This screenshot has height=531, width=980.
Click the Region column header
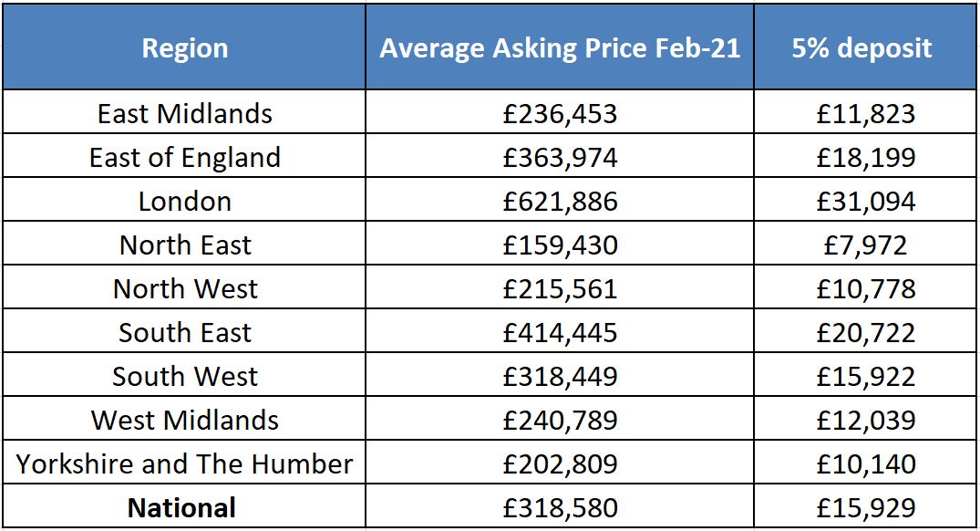(185, 48)
